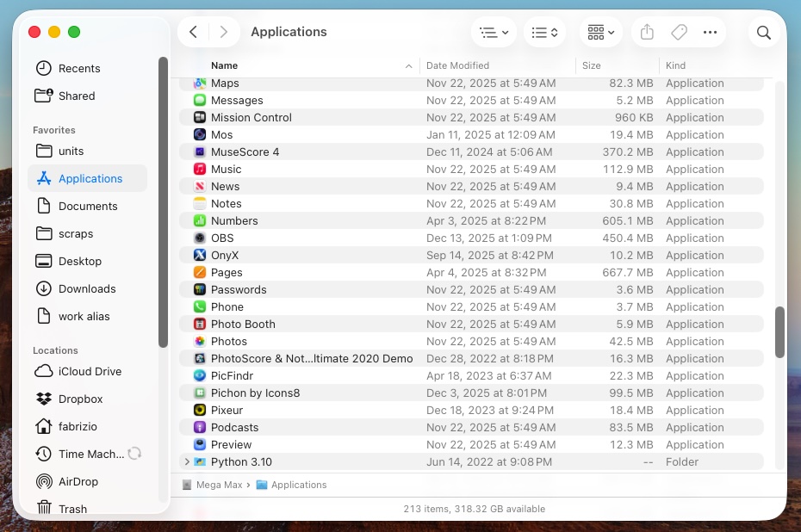
Task: Select the Pixeur application row
Action: click(x=471, y=411)
